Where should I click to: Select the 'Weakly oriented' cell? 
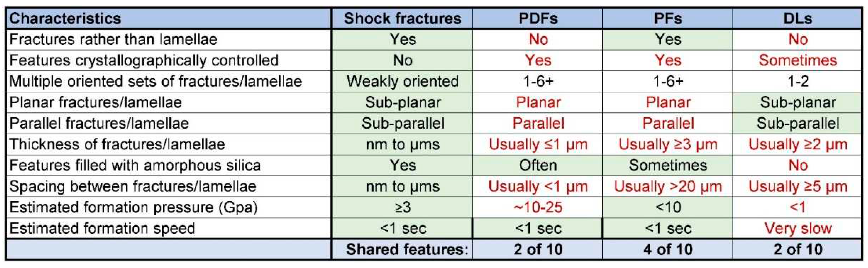point(402,81)
